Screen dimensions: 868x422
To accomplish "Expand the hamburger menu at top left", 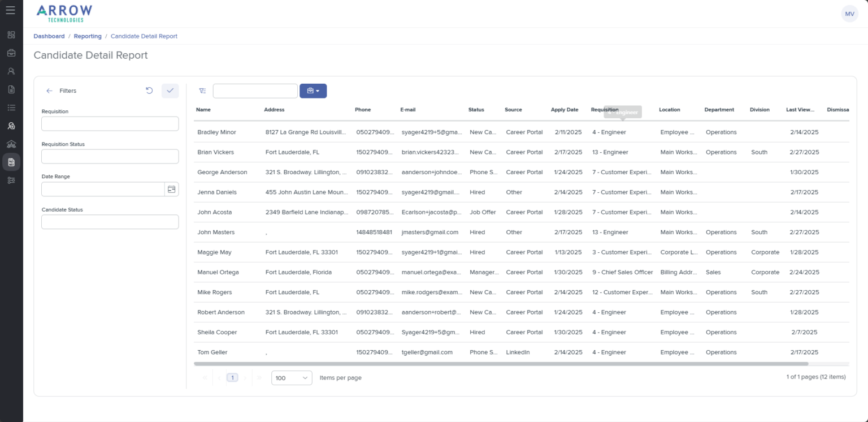I will click(11, 11).
